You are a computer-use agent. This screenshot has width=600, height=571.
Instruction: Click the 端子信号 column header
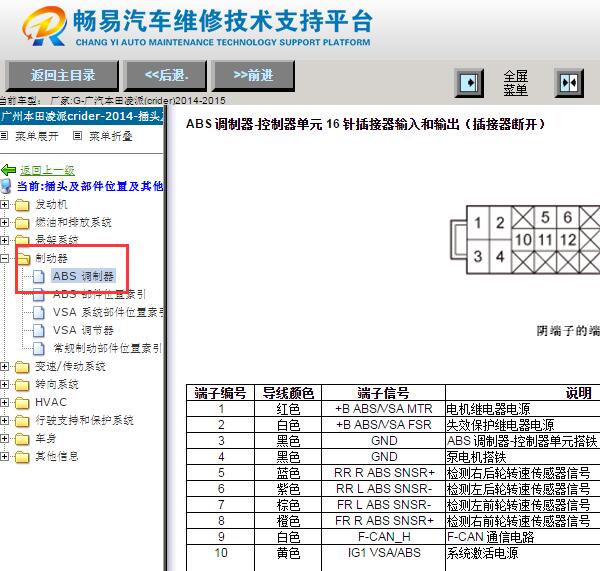(x=383, y=393)
